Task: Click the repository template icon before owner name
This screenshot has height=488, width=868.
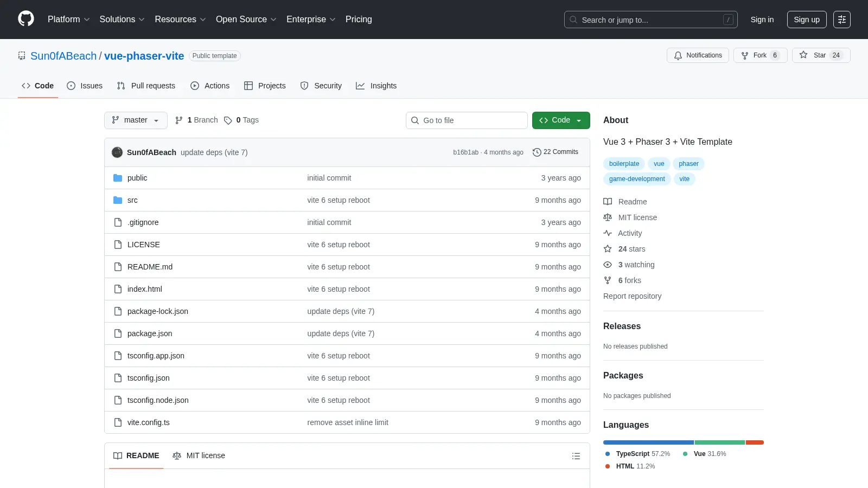Action: pyautogui.click(x=22, y=56)
